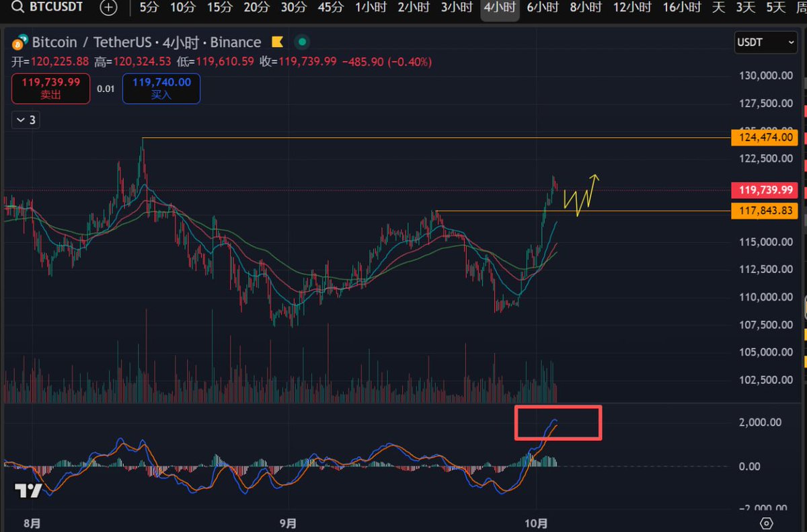
Task: Click the Bitcoin / TetherUS chart title
Action: pos(146,42)
